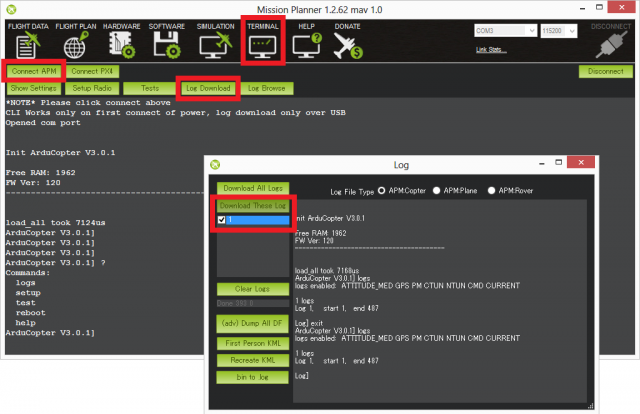The image size is (640, 414).
Task: Click the Tests button
Action: tap(150, 88)
